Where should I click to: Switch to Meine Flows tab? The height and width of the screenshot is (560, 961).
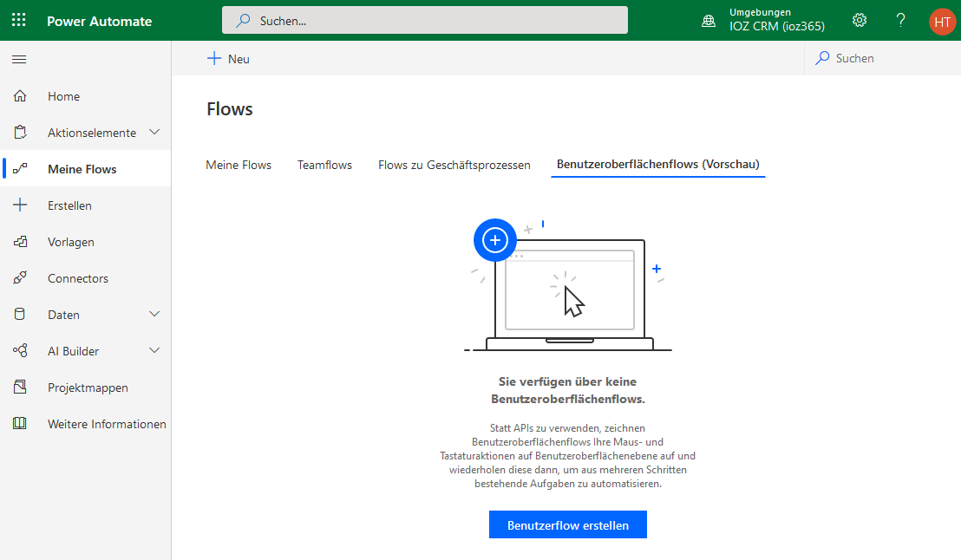click(239, 165)
